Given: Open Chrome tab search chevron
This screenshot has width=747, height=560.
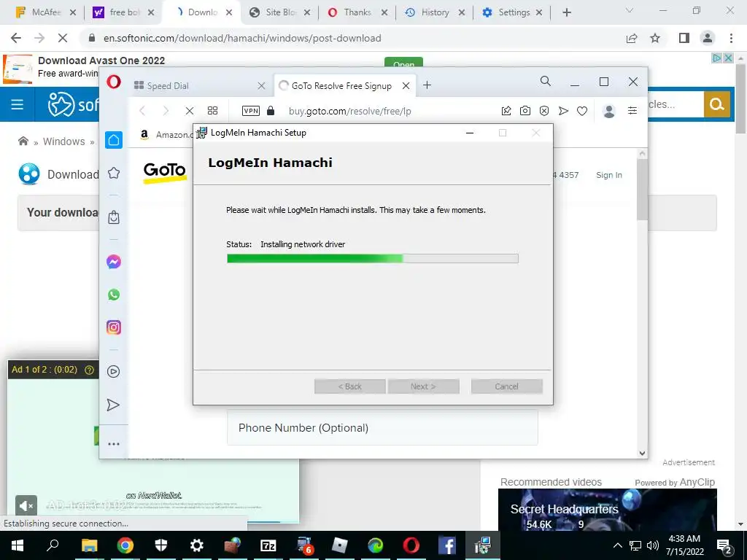Looking at the screenshot, I should [630, 10].
